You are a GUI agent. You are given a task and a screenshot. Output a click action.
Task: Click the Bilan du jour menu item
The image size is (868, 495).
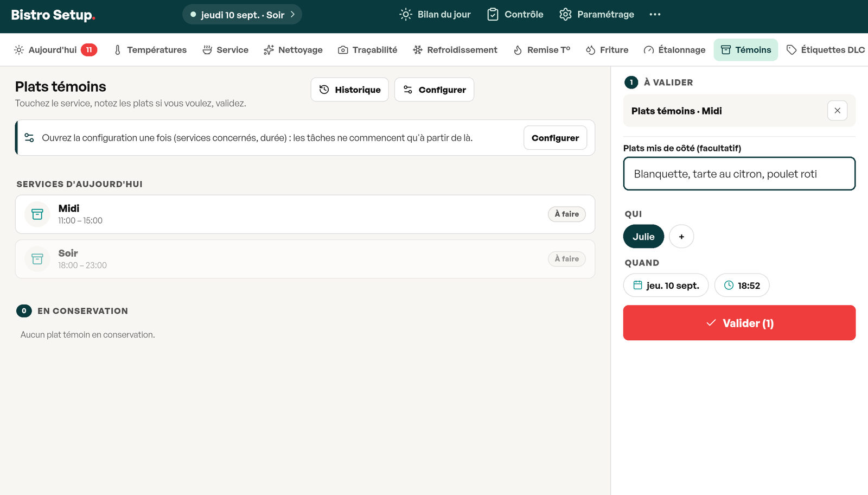435,15
